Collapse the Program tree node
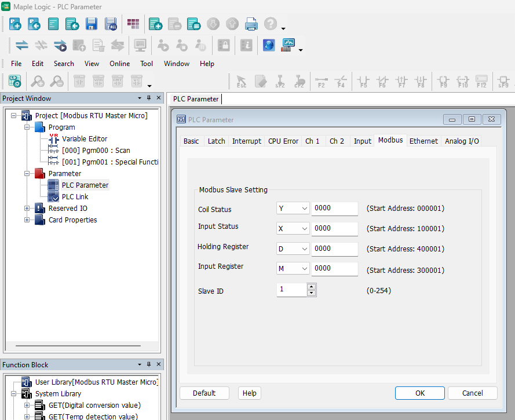This screenshot has height=420, width=515. click(x=27, y=127)
